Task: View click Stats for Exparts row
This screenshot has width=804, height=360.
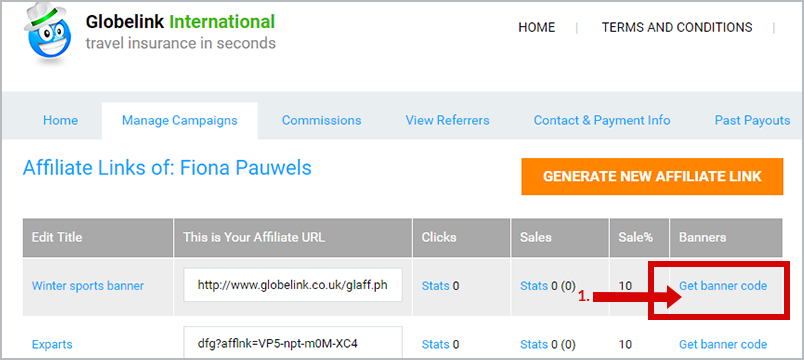Action: point(435,344)
